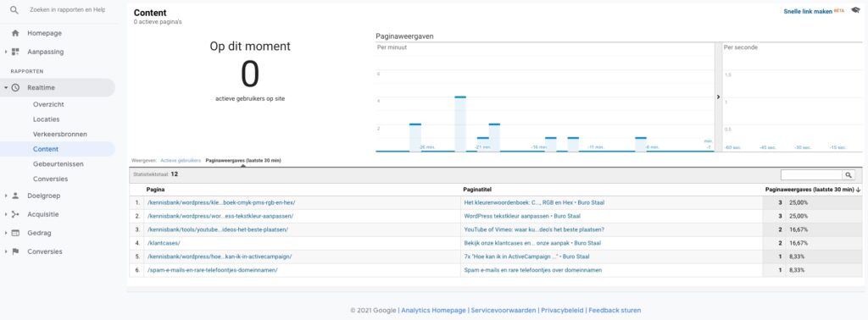
Task: Click the Doelgroep person icon
Action: tap(15, 196)
